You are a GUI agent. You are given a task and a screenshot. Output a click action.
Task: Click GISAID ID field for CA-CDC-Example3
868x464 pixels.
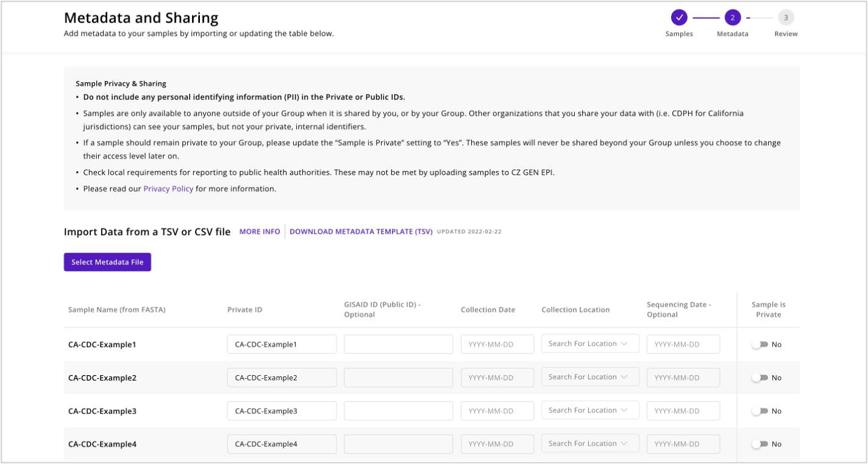[x=399, y=410]
